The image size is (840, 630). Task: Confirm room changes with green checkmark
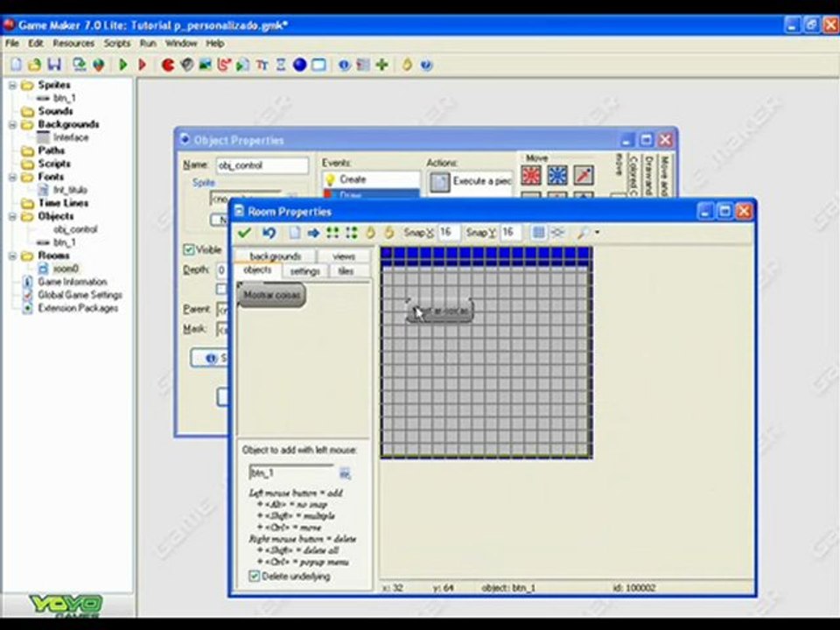245,233
